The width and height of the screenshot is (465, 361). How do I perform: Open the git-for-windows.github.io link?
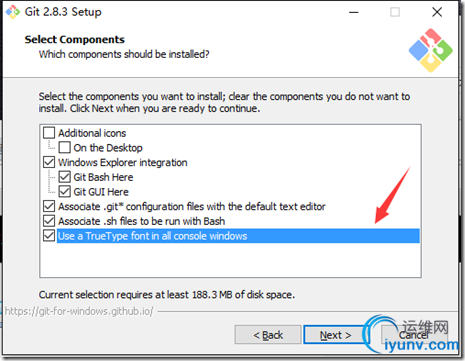point(79,311)
